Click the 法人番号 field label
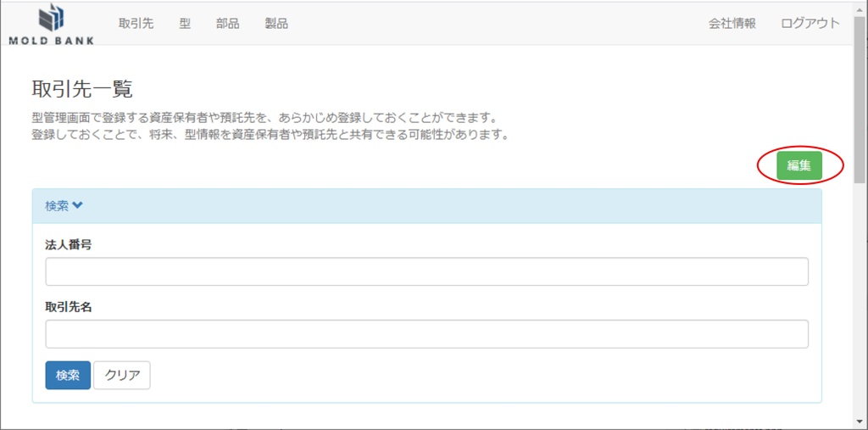 click(68, 244)
